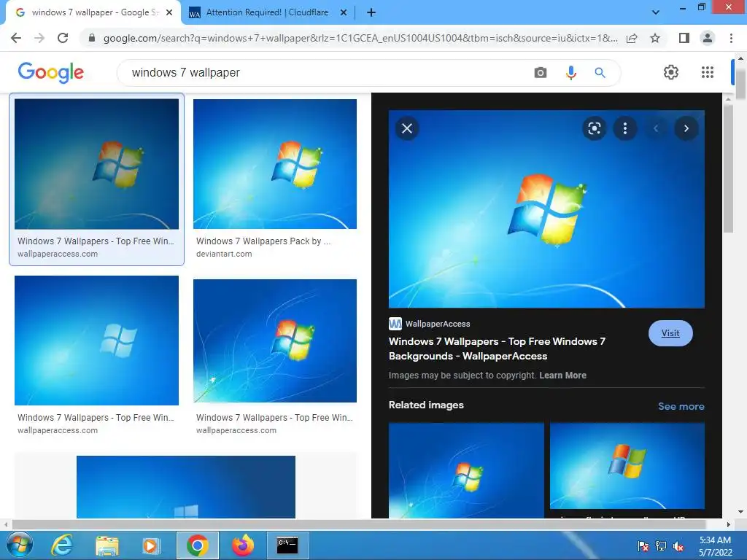Open Google quick settings gear
The width and height of the screenshot is (747, 560).
(x=671, y=72)
